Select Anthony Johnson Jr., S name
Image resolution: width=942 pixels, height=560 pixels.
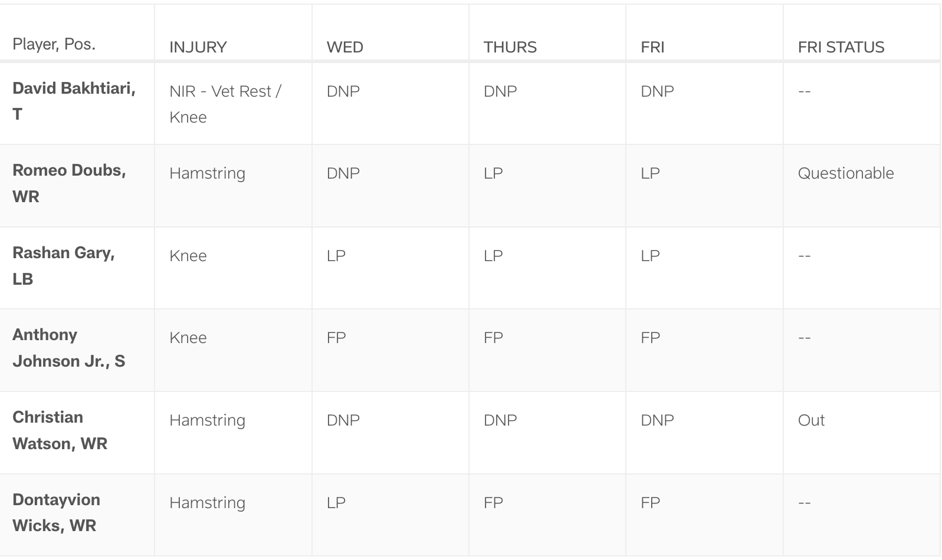point(68,348)
